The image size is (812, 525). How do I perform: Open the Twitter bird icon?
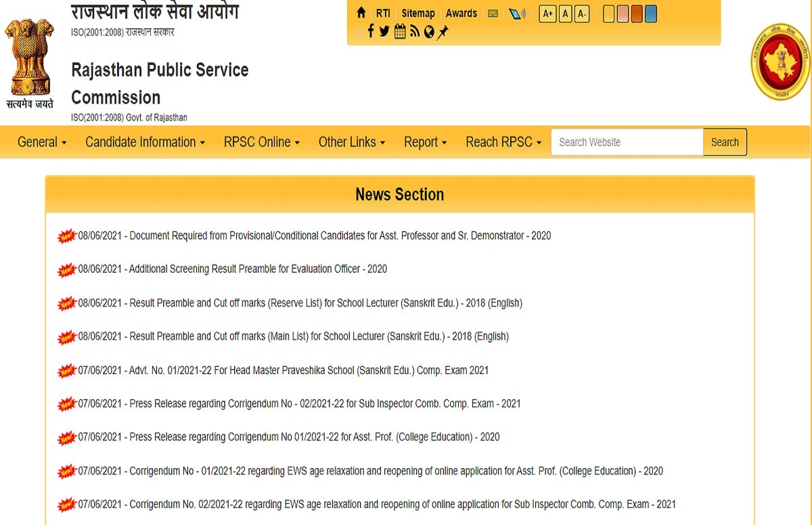tap(384, 31)
